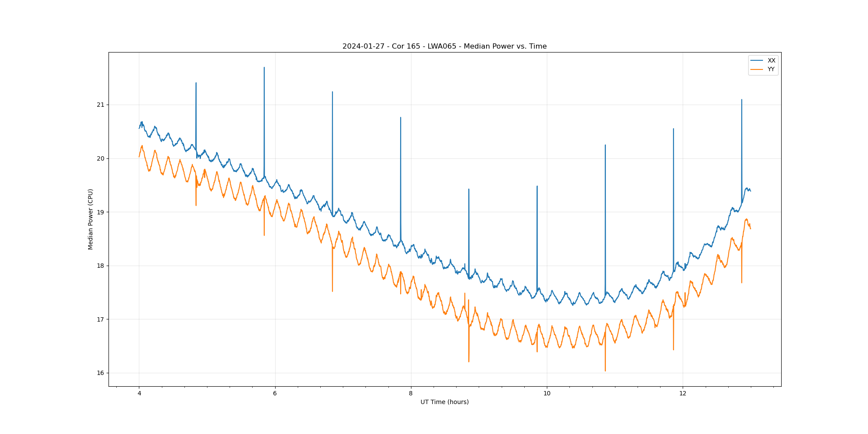Image resolution: width=868 pixels, height=434 pixels.
Task: Click the y-axis tick label 16
Action: click(101, 373)
